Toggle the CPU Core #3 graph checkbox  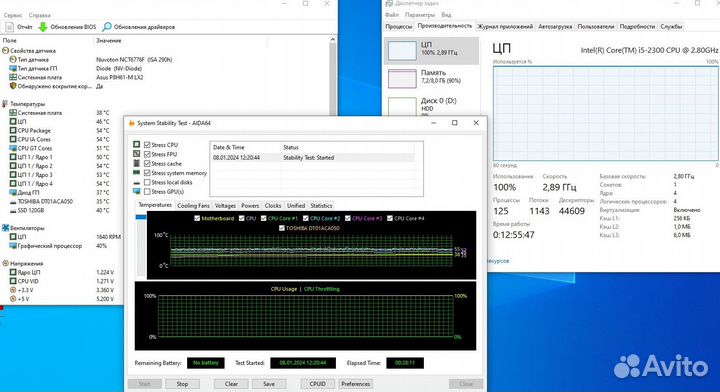[348, 218]
